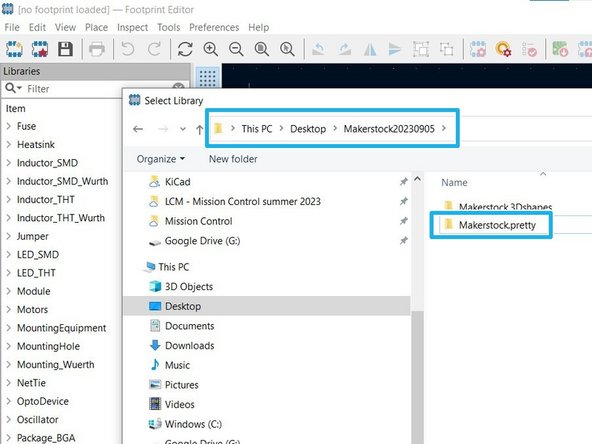Expand the Jumper library
The height and width of the screenshot is (444, 592).
coord(9,236)
